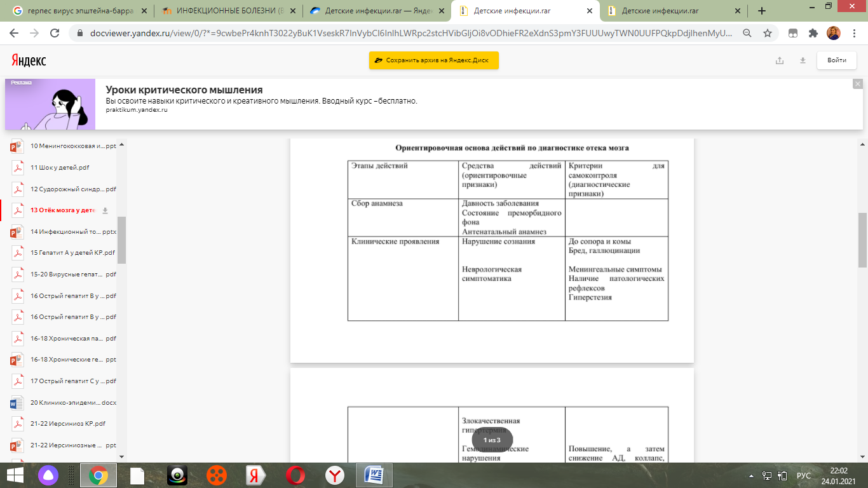Image resolution: width=868 pixels, height=488 pixels.
Task: Click the download icon in the viewer header
Action: tap(803, 60)
